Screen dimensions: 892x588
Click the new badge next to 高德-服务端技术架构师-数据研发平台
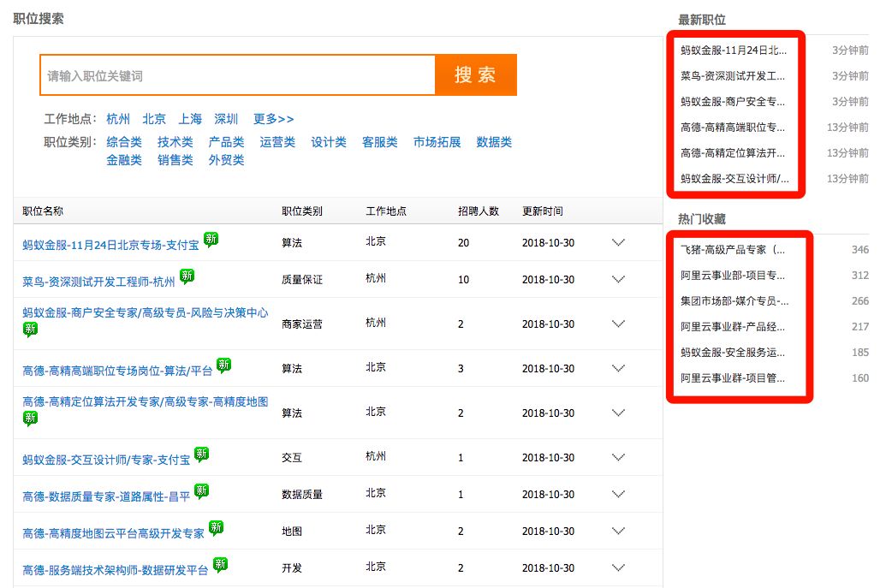click(220, 565)
